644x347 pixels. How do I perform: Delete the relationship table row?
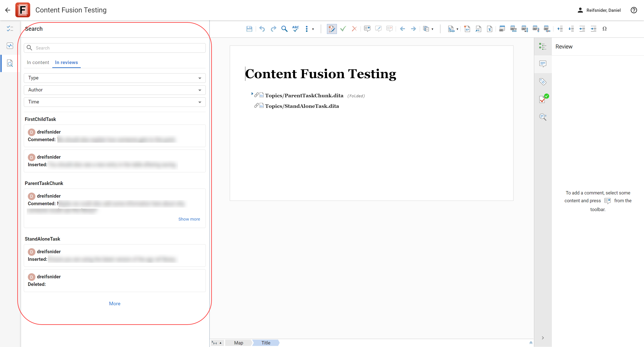[x=547, y=29]
